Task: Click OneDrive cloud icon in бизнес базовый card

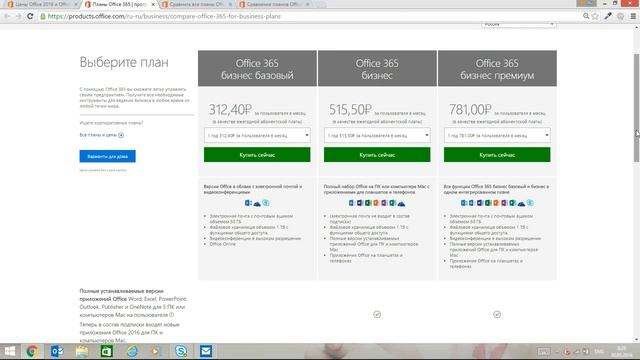Action: (x=257, y=203)
